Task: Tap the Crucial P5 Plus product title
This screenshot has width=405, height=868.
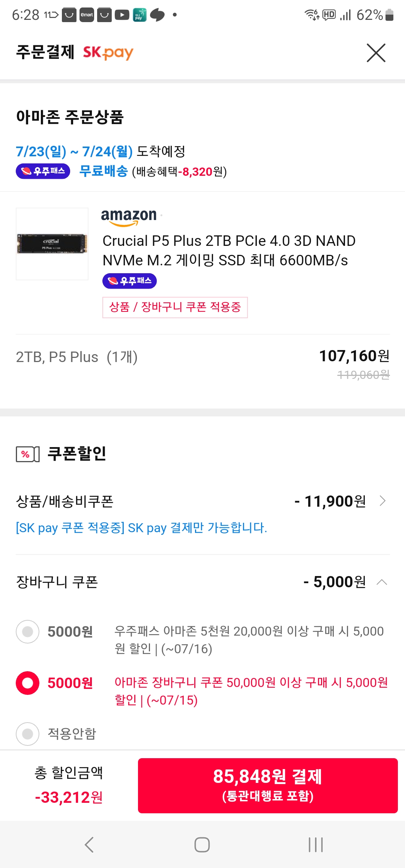Action: (229, 250)
